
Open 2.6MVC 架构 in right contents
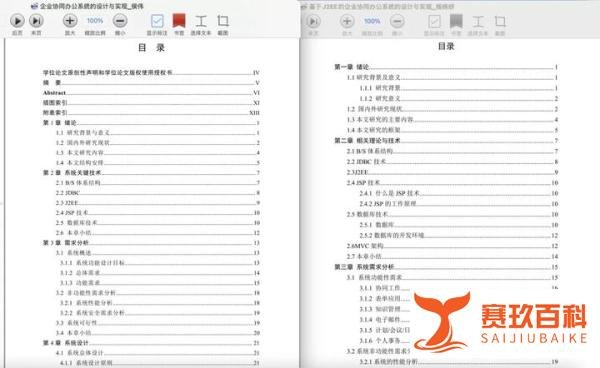(x=453, y=246)
